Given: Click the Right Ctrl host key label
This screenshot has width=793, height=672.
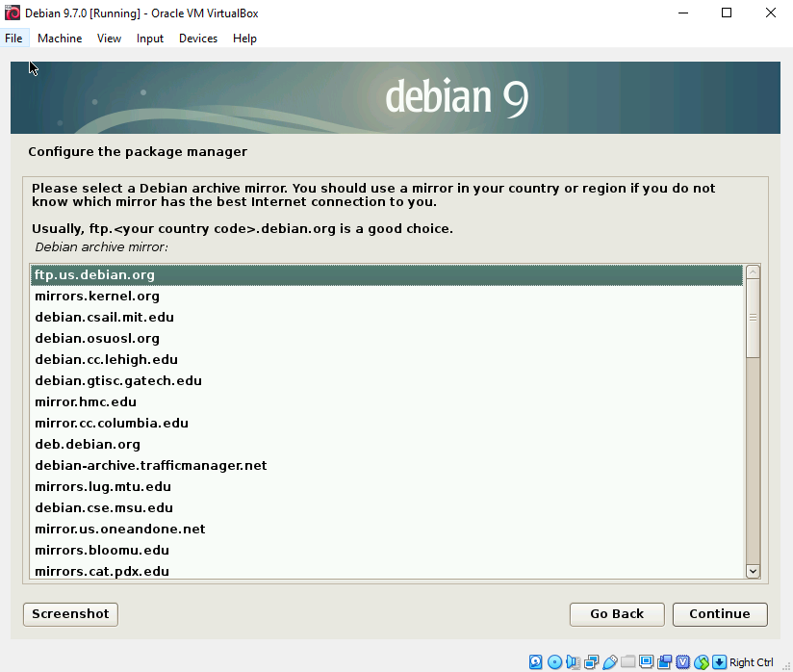Looking at the screenshot, I should [752, 662].
